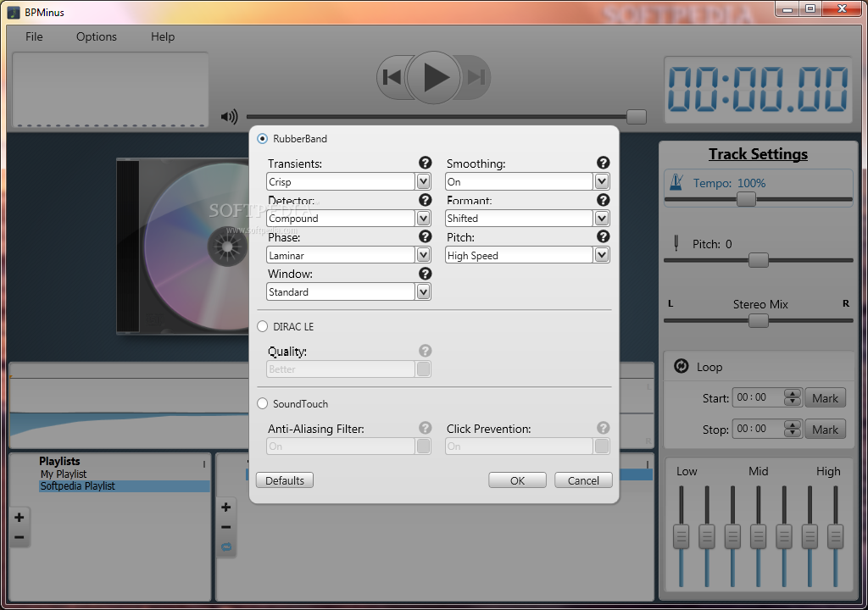This screenshot has width=868, height=610.
Task: Click the first Low equalizer slider
Action: tap(681, 537)
